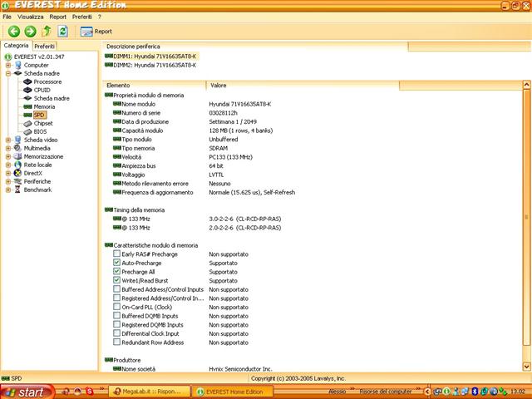532x399 pixels.
Task: Expand the Scheda video node
Action: point(8,140)
